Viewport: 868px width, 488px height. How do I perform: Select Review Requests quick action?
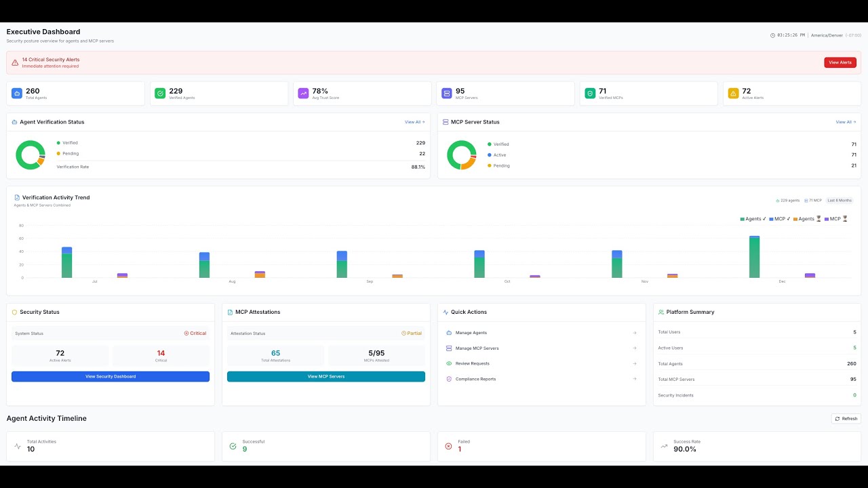(x=542, y=363)
